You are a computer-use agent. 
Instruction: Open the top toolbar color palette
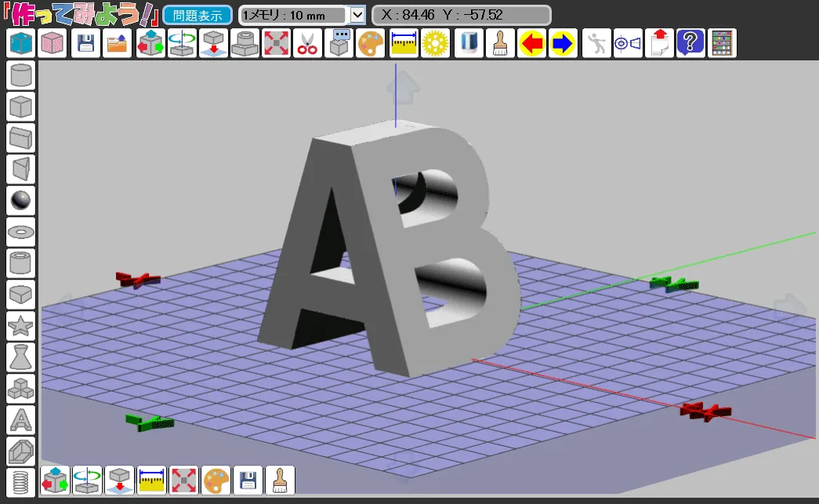371,44
